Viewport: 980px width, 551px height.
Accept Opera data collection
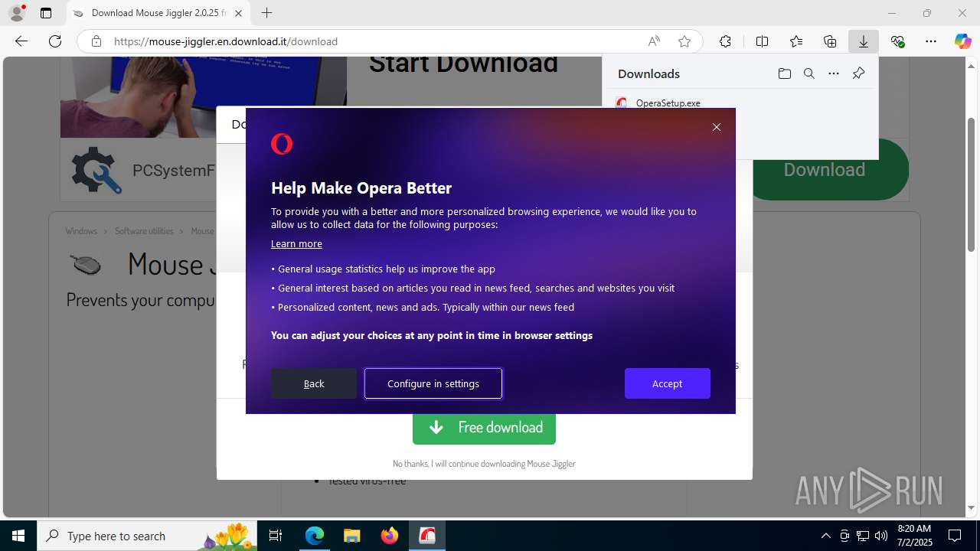pos(668,383)
